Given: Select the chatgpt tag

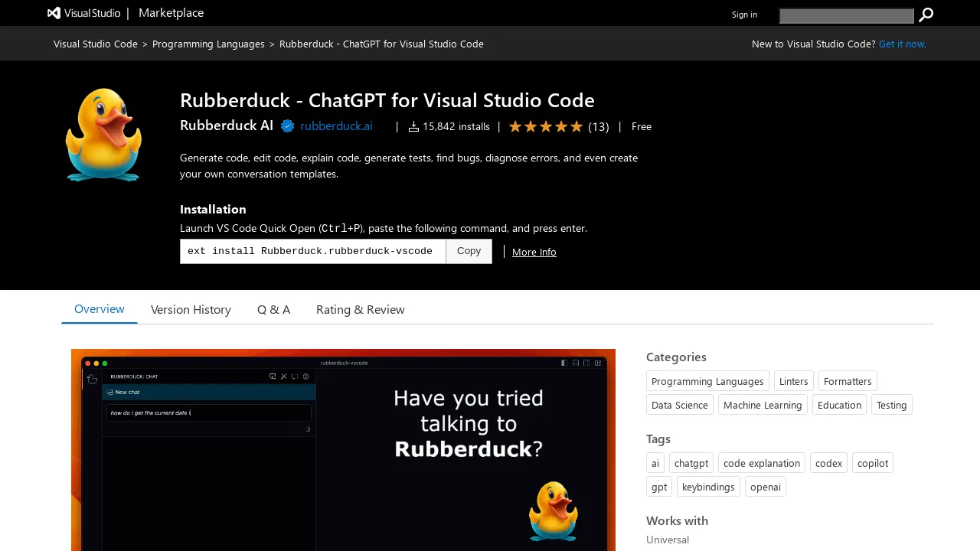Looking at the screenshot, I should pos(691,463).
